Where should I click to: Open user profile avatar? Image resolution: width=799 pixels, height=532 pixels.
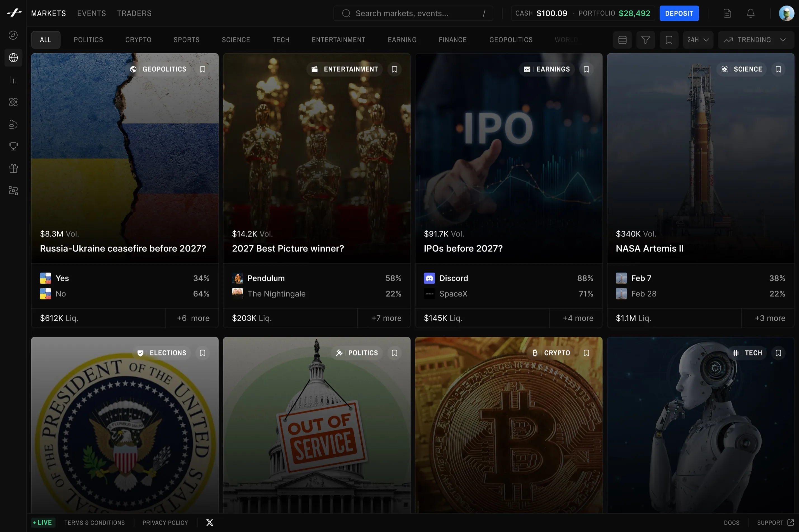[x=786, y=13]
